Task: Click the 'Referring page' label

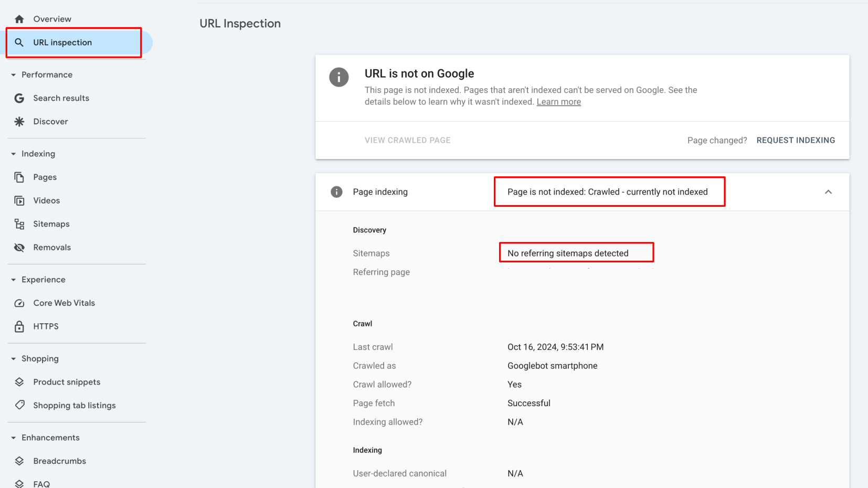Action: click(382, 272)
